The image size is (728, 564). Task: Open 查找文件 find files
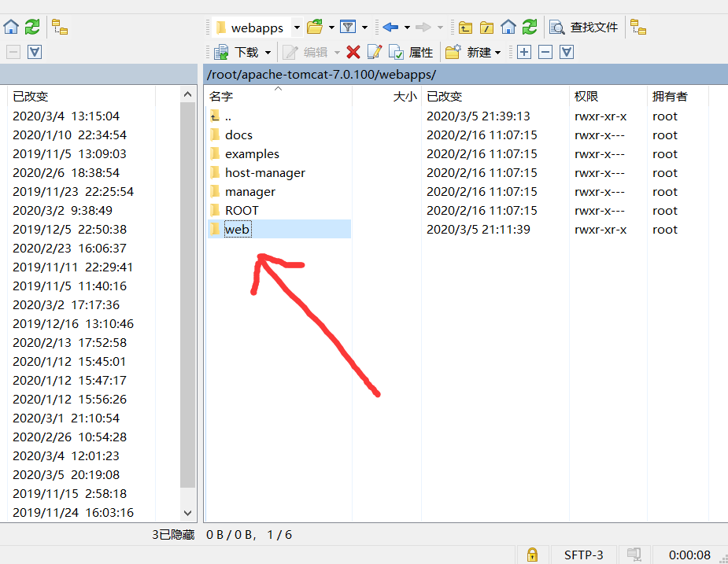[x=584, y=27]
